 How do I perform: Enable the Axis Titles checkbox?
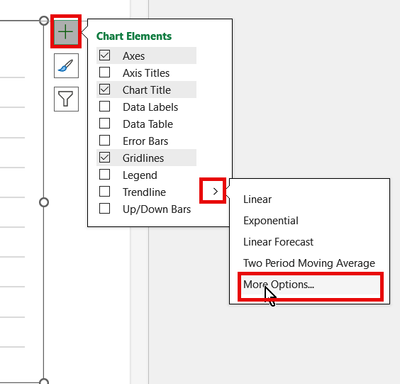pos(105,72)
